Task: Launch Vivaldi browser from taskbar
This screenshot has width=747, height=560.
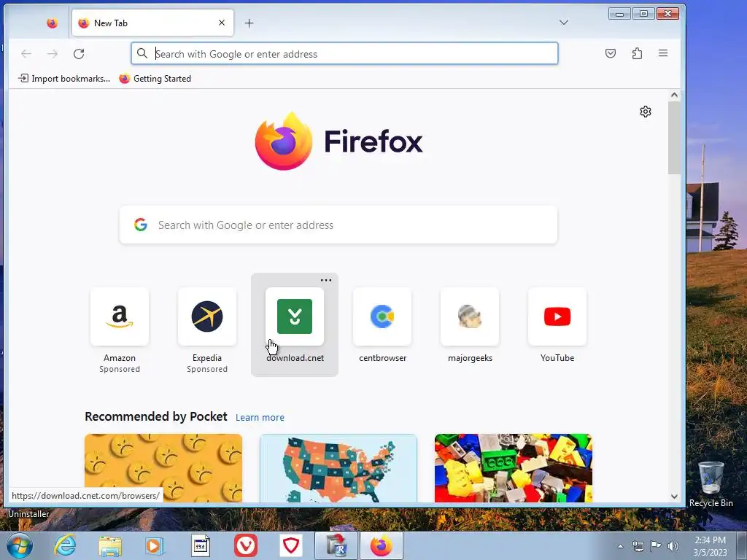Action: point(246,545)
